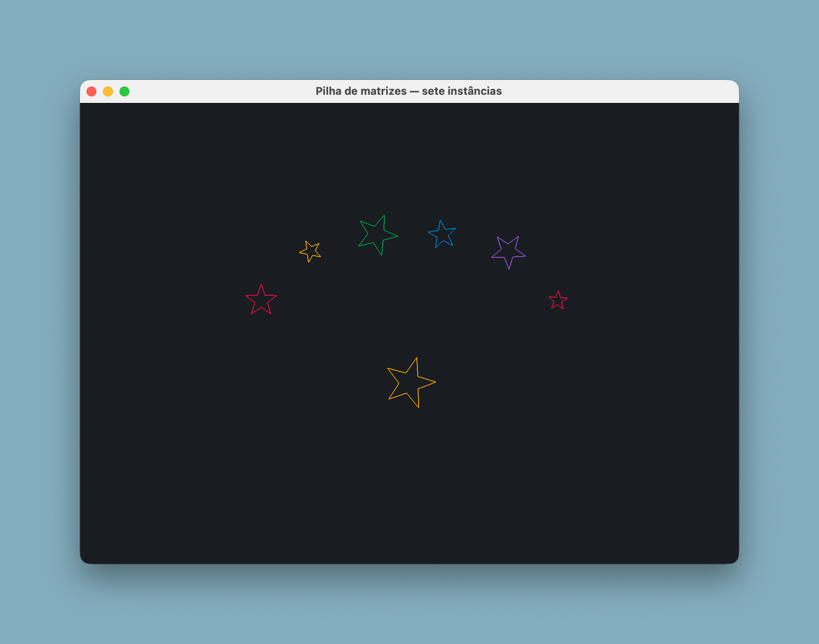Maximize the window with the green button
The image size is (819, 644).
pos(124,92)
